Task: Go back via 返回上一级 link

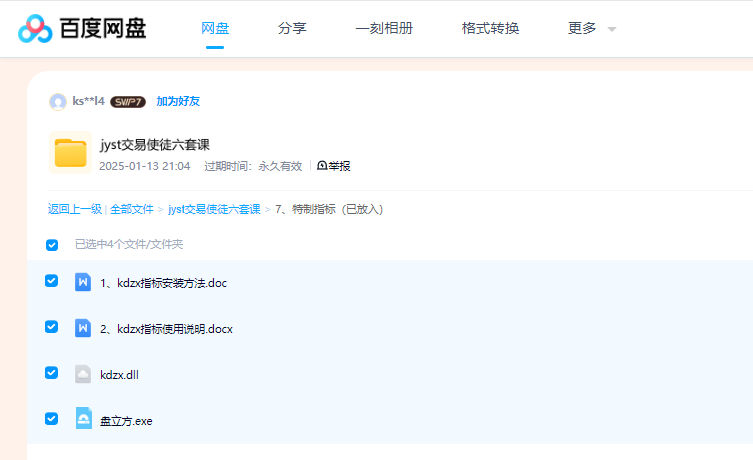Action: [75, 209]
